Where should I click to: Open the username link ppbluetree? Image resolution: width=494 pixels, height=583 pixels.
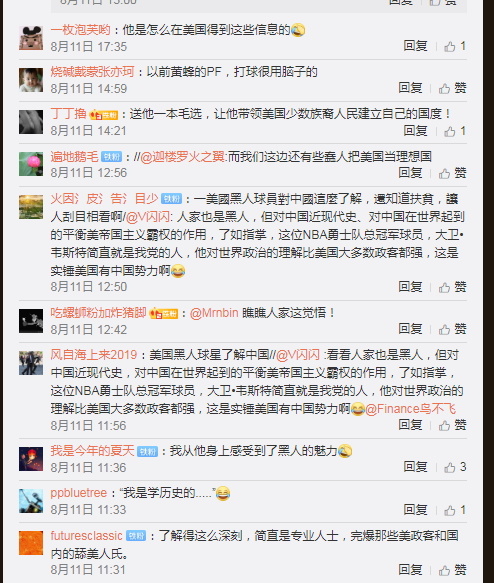pos(79,493)
